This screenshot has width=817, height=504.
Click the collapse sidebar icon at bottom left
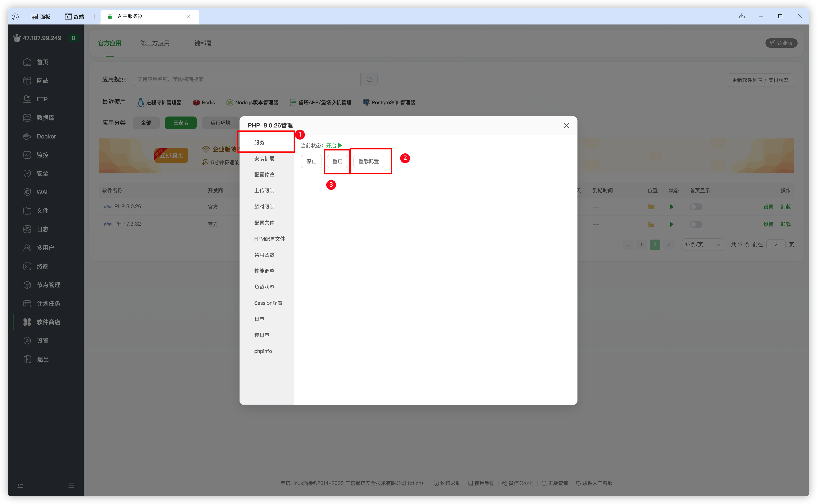20,485
